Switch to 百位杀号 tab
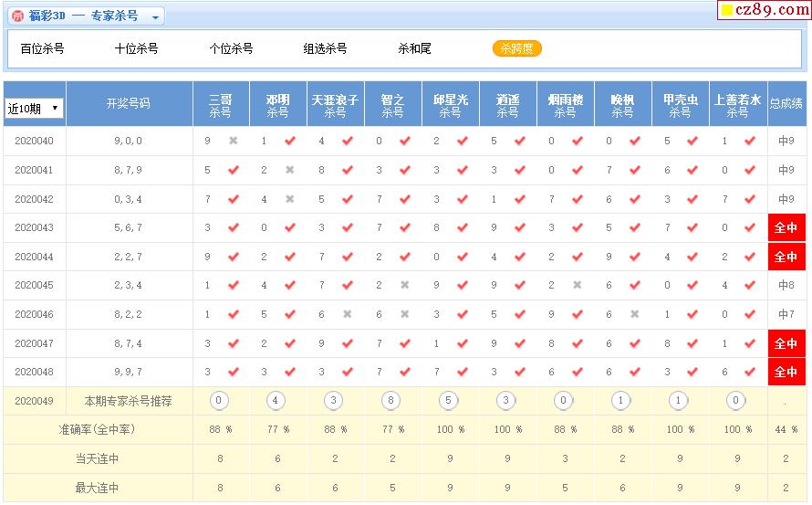 click(x=42, y=48)
